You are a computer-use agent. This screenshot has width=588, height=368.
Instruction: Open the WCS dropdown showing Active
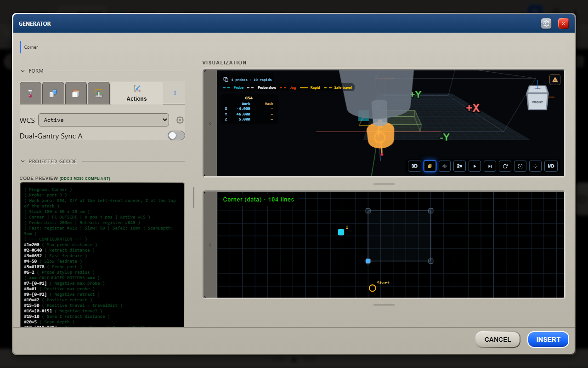click(104, 120)
